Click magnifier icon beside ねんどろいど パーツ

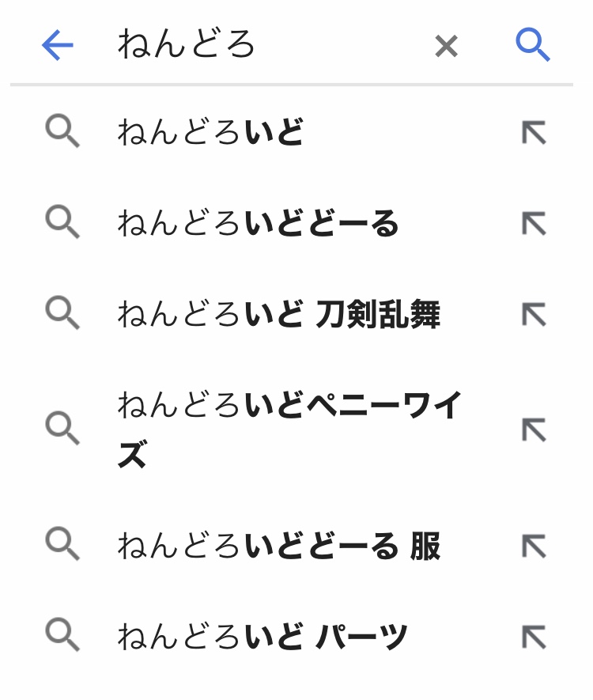tap(62, 637)
